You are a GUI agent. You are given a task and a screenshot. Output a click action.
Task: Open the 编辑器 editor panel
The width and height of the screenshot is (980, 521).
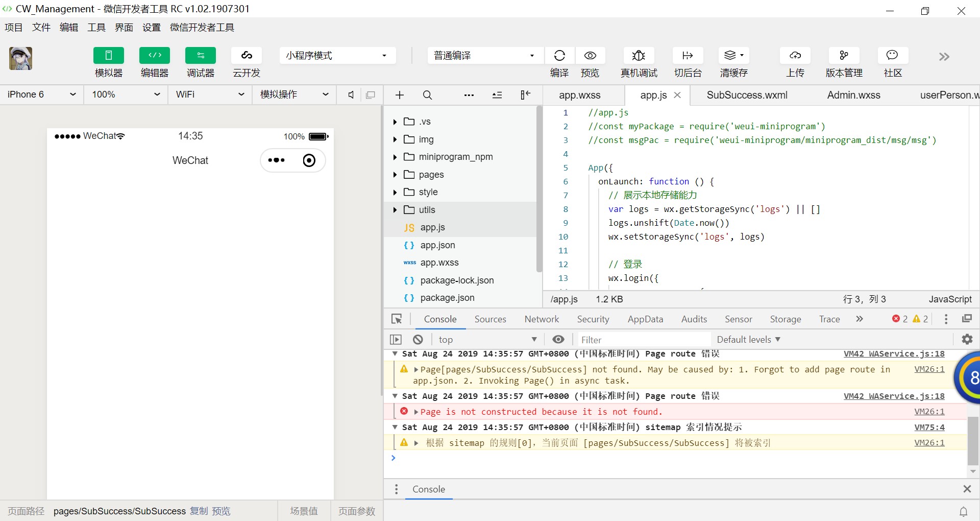click(154, 62)
